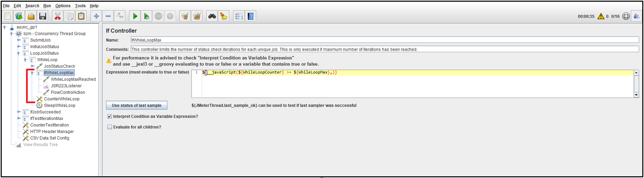Toggle Interpret Condition as Variable Expression checkbox

110,117
